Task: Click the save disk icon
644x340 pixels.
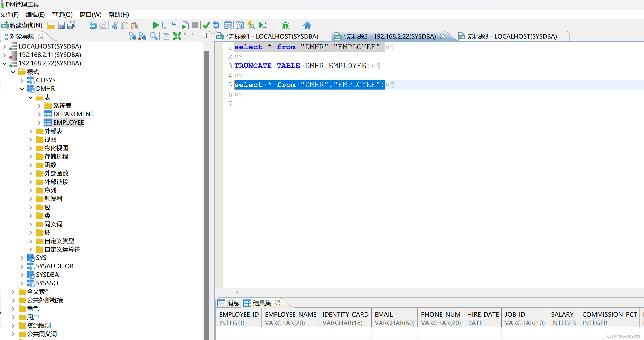Action: (61, 25)
